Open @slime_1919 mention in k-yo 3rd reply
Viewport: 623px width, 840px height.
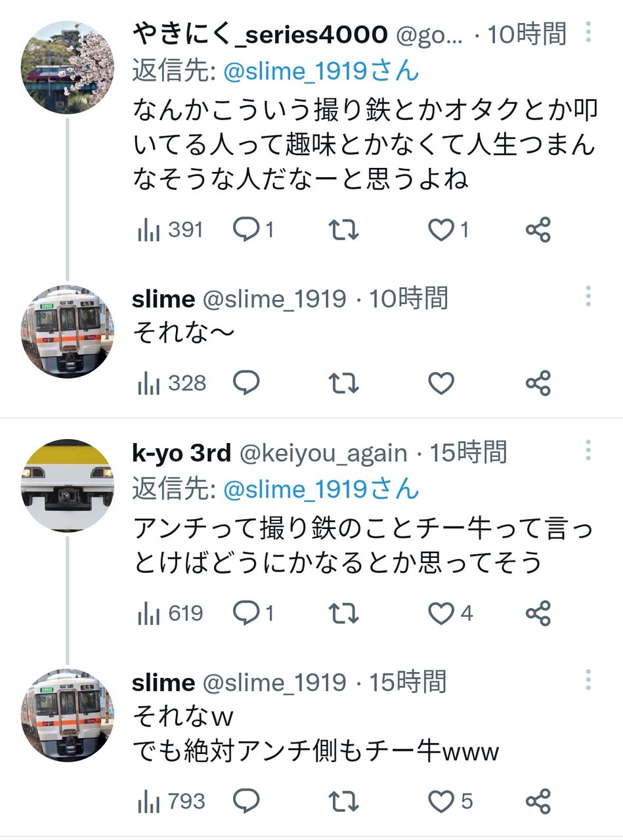(321, 489)
